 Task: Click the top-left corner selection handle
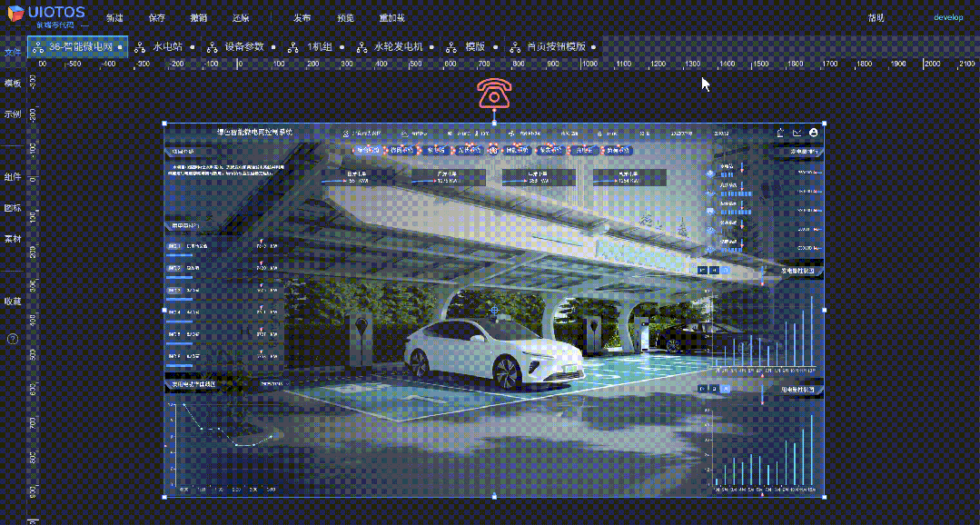click(164, 124)
